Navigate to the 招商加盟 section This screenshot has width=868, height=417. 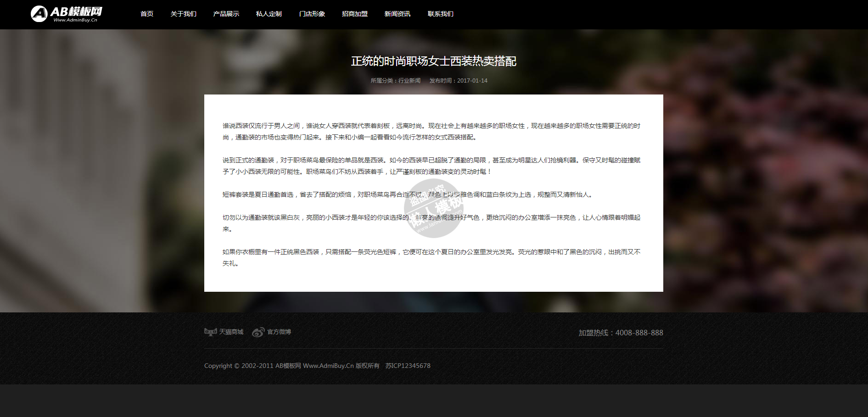pyautogui.click(x=355, y=14)
